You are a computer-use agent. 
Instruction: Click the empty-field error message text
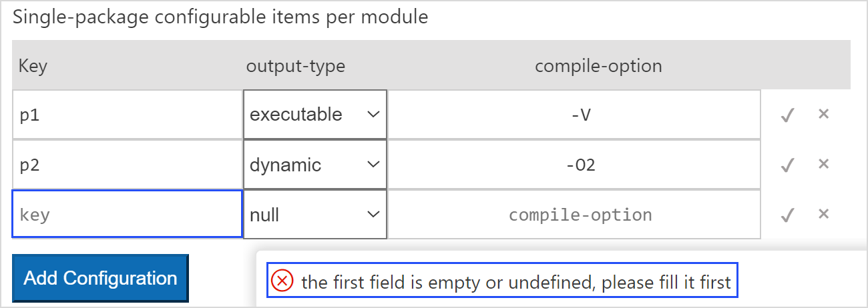pyautogui.click(x=516, y=283)
